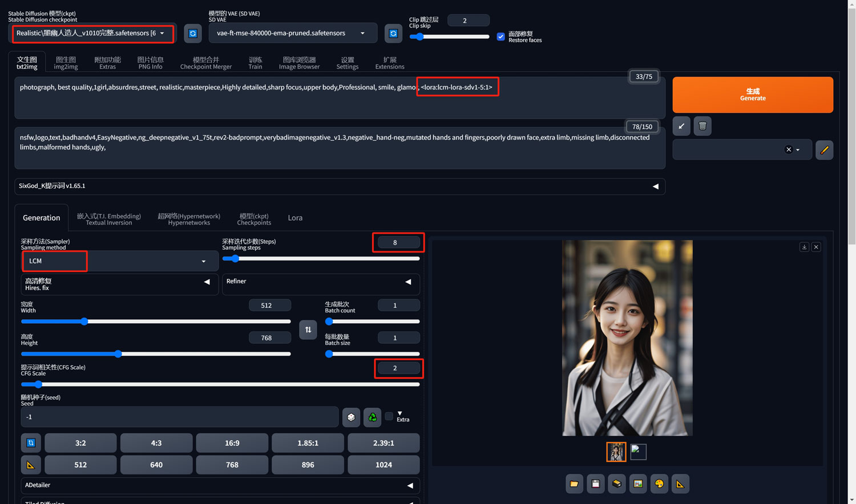Toggle the Extra seed options checkbox
The image size is (856, 504).
(389, 417)
